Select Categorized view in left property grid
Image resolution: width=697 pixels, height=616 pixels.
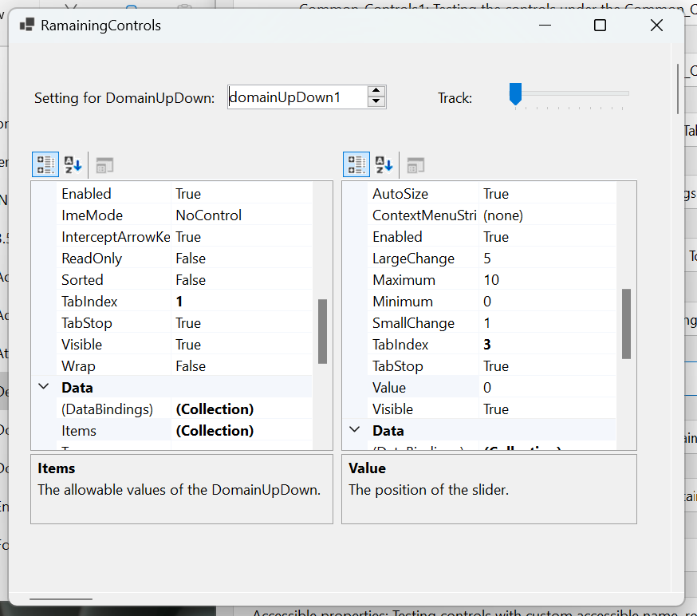click(45, 164)
